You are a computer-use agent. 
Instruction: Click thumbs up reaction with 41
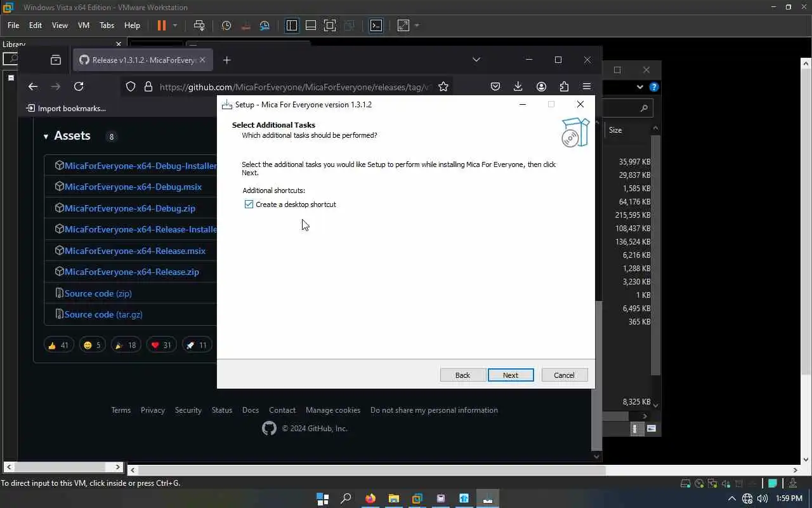tap(58, 345)
